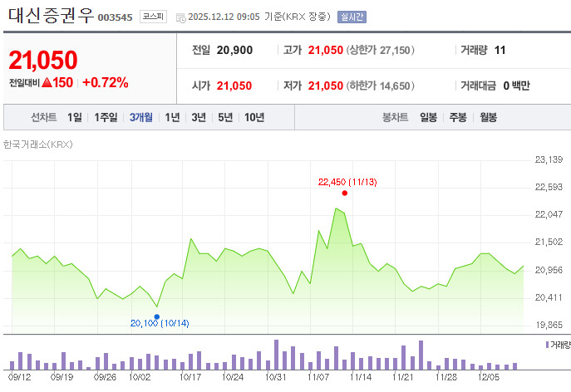Click the stock code 003545
The image size is (571, 392).
click(x=115, y=17)
